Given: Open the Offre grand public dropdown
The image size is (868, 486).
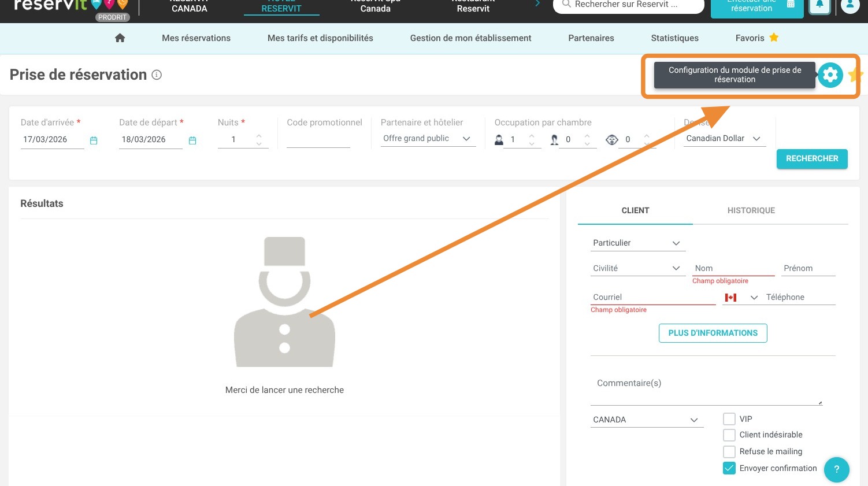Looking at the screenshot, I should [428, 139].
